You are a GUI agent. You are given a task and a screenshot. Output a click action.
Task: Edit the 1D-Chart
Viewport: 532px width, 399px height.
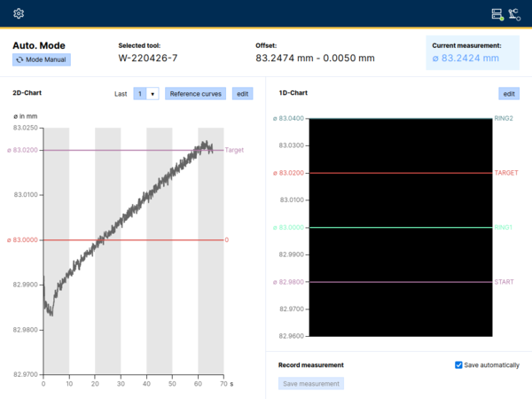[509, 94]
